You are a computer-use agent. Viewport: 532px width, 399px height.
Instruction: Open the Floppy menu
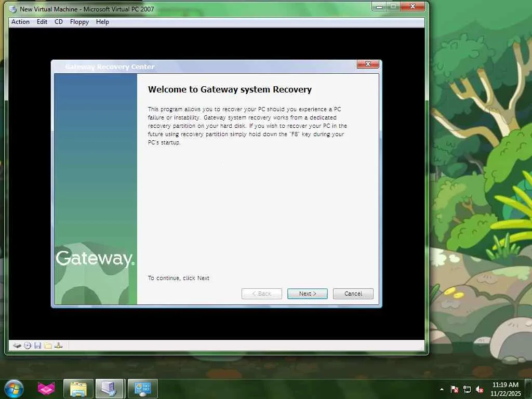(x=79, y=22)
